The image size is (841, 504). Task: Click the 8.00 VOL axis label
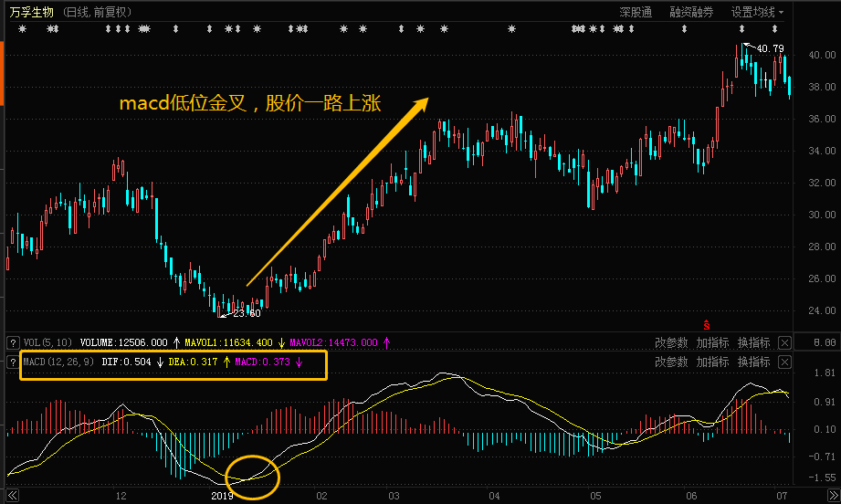click(x=825, y=342)
